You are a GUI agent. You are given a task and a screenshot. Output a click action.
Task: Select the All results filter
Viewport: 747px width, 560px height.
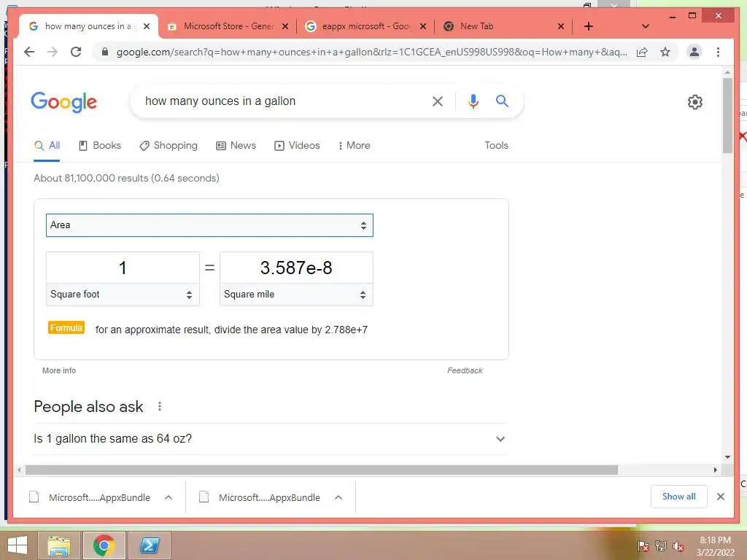47,146
